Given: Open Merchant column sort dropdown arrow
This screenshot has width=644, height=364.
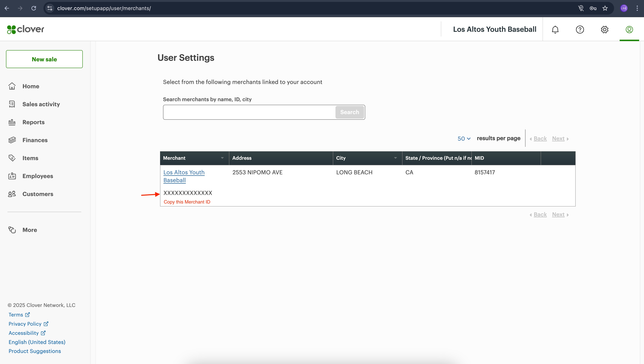Looking at the screenshot, I should click(222, 158).
